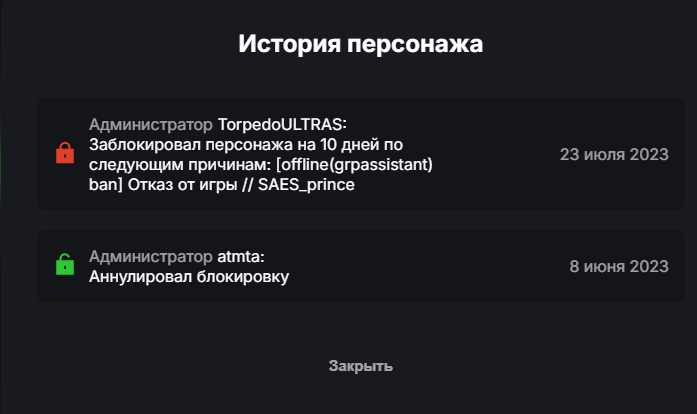Click the 23 июля 2023 date
Image resolution: width=697 pixels, height=414 pixels.
(x=614, y=154)
